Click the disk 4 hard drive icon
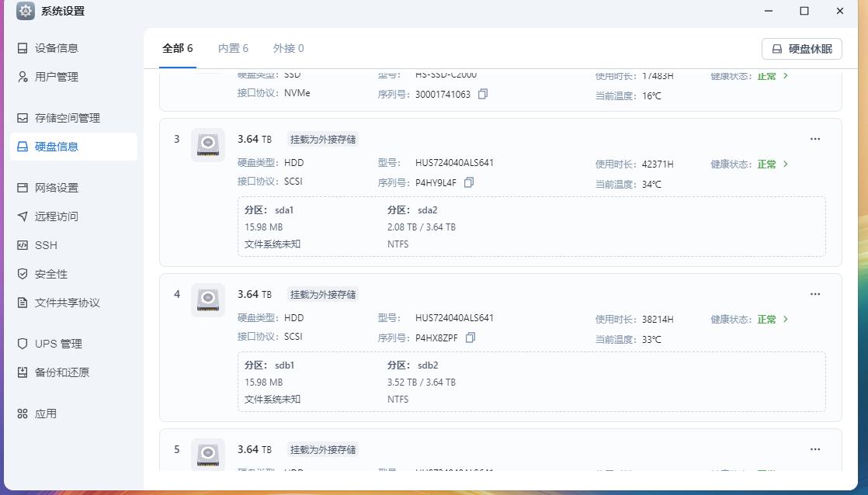 pos(208,300)
